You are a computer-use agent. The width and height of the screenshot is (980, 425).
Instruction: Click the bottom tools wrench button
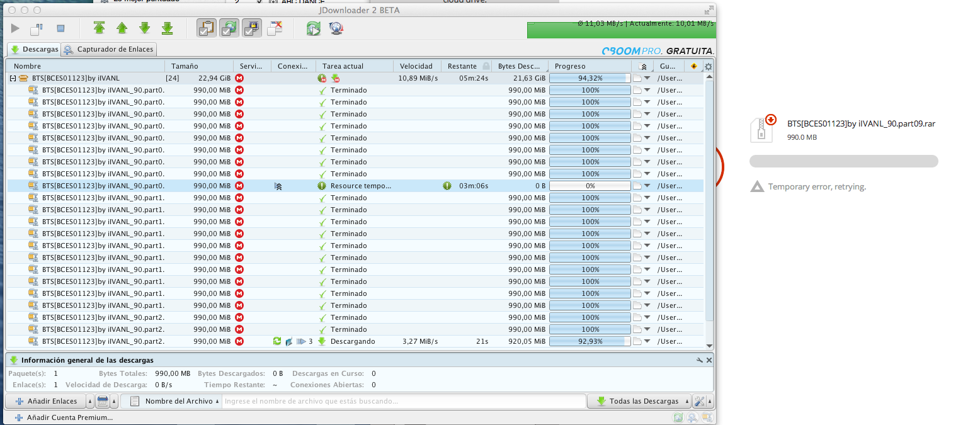[699, 401]
